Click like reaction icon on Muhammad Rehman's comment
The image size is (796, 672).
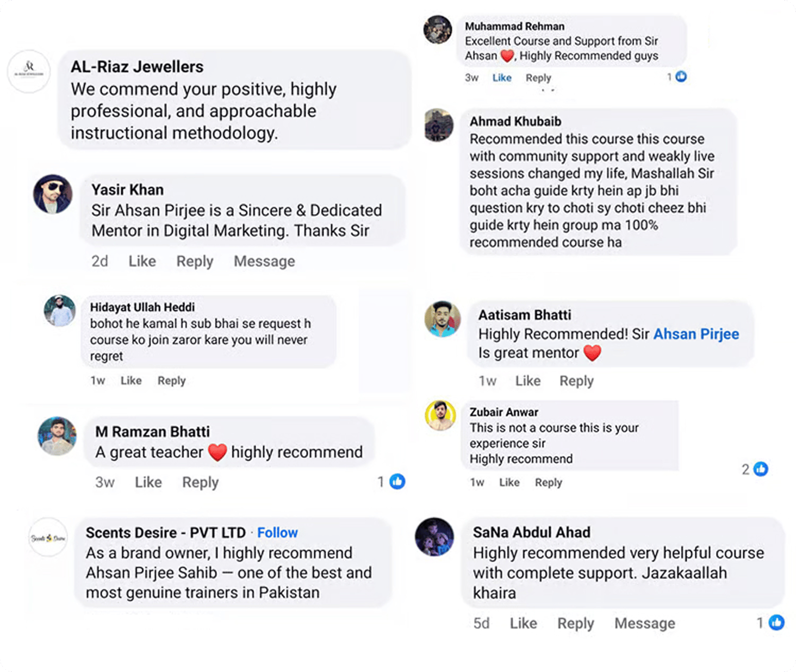pos(681,77)
